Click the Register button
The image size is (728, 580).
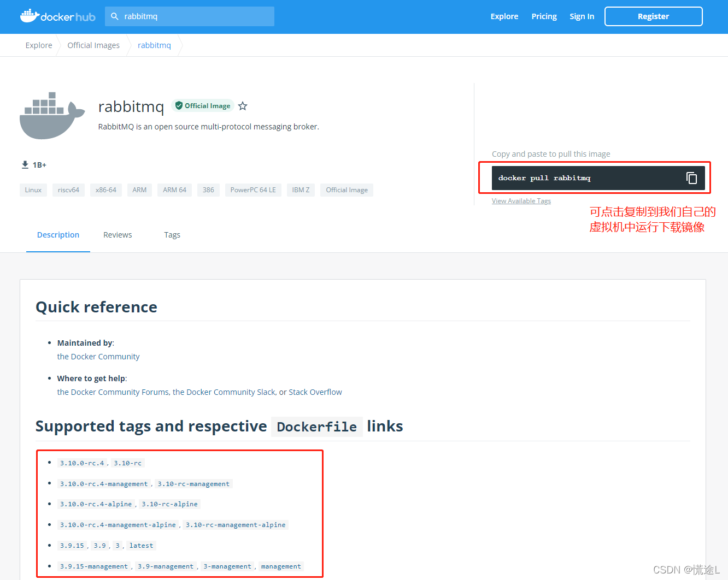click(653, 16)
